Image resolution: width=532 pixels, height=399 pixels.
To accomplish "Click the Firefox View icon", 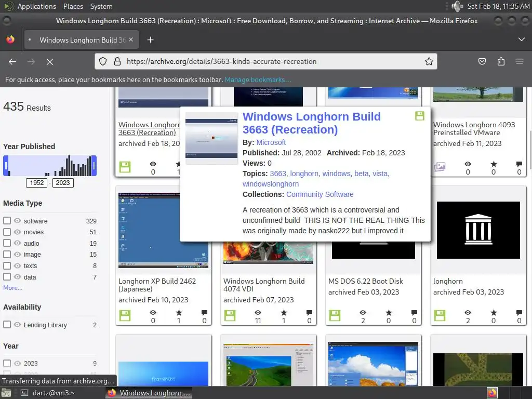I will pos(10,39).
